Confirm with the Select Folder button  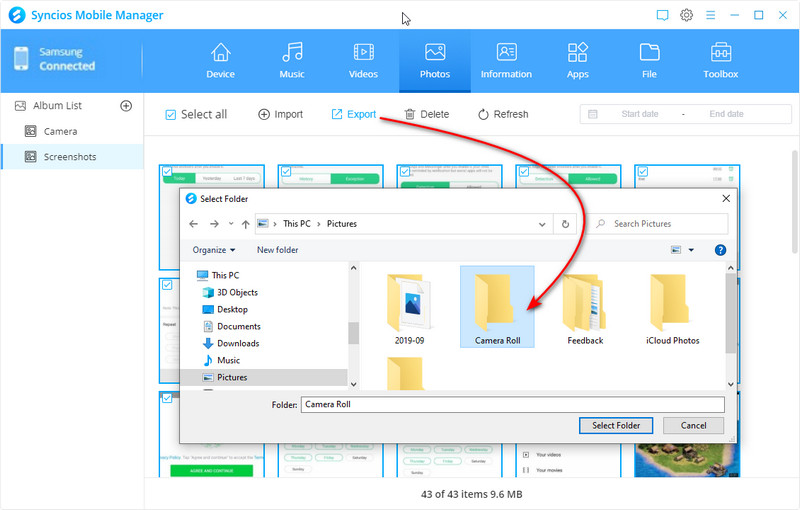click(x=616, y=425)
